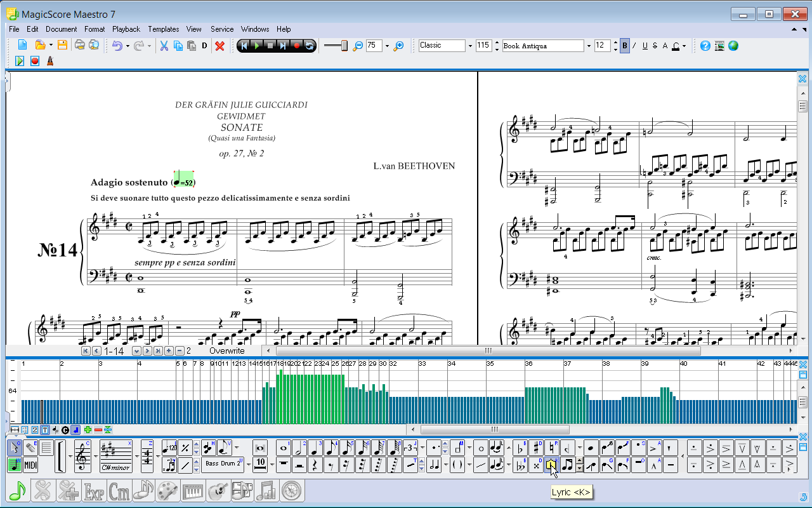Select the whole note duration
Viewport: 812px width, 508px height.
point(284,448)
